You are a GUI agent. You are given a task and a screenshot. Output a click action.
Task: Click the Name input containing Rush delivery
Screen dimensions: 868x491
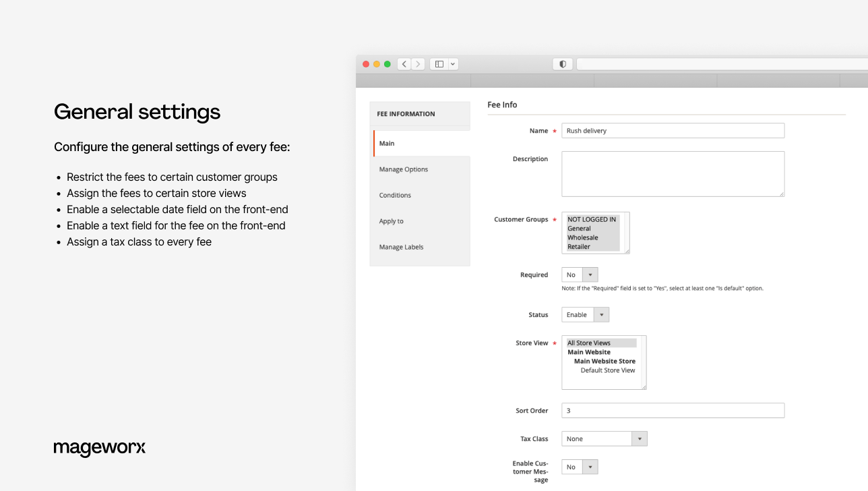tap(673, 130)
